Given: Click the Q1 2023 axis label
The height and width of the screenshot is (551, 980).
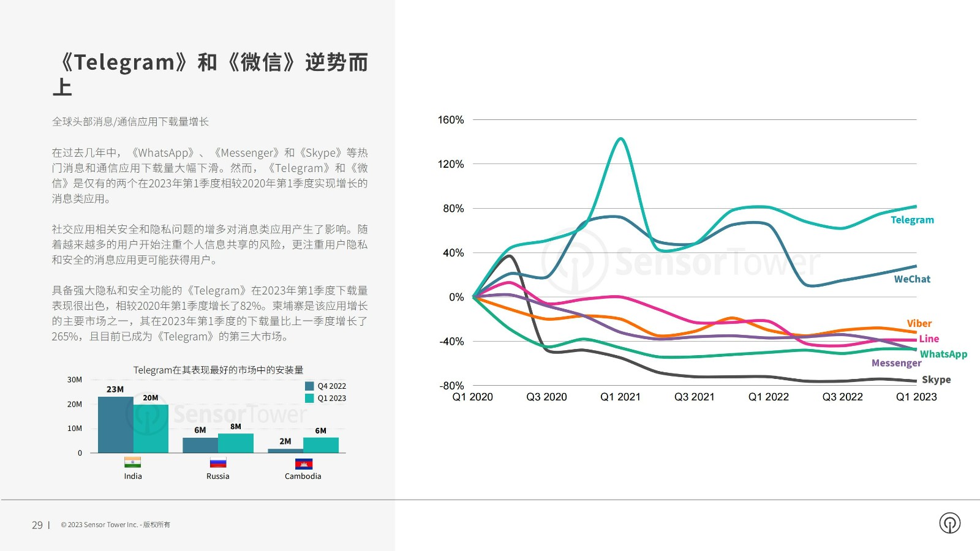Looking at the screenshot, I should (916, 397).
